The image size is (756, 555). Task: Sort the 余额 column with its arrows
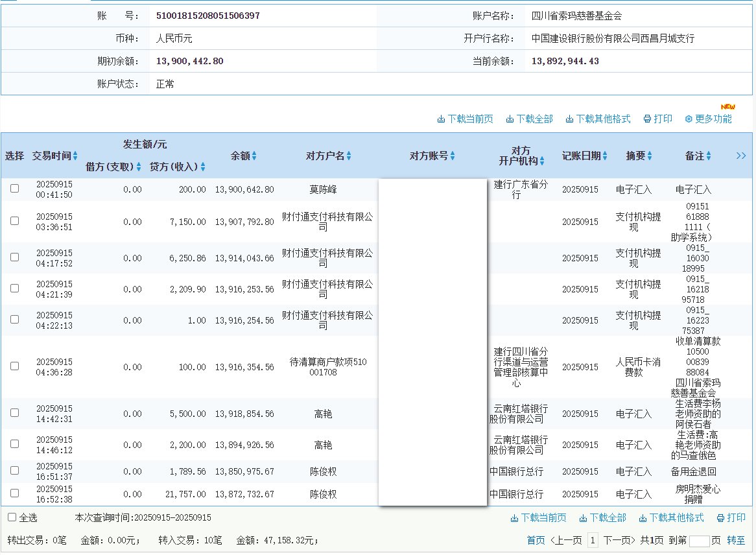click(254, 156)
